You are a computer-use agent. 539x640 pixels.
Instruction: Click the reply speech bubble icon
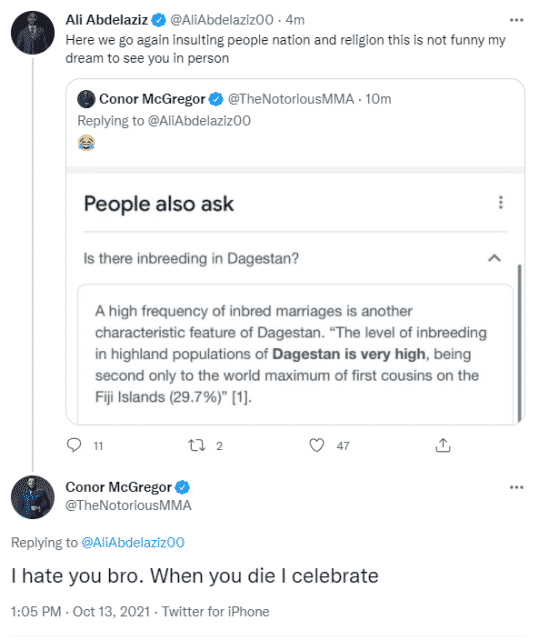[74, 445]
